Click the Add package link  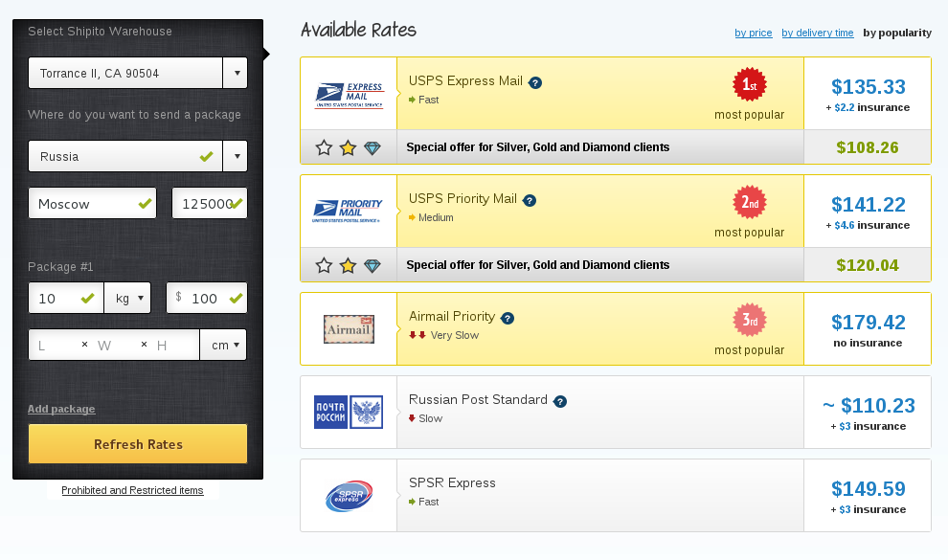pos(61,409)
